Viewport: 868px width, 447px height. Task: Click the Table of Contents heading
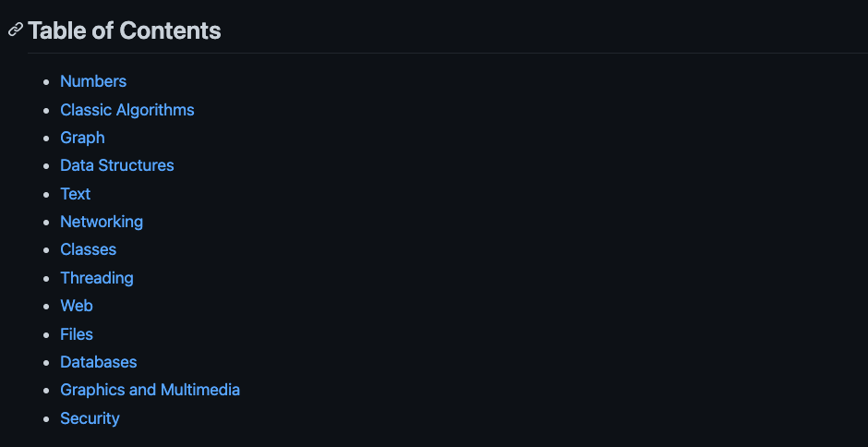124,30
